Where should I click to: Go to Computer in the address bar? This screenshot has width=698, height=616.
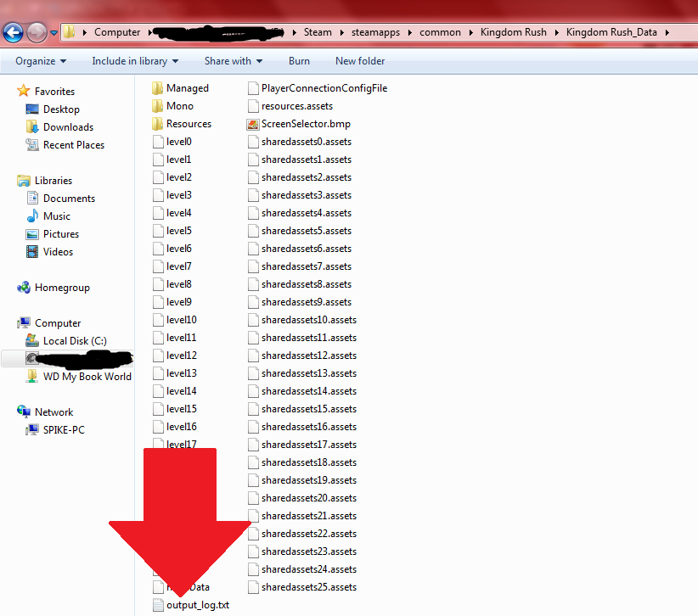pos(117,32)
